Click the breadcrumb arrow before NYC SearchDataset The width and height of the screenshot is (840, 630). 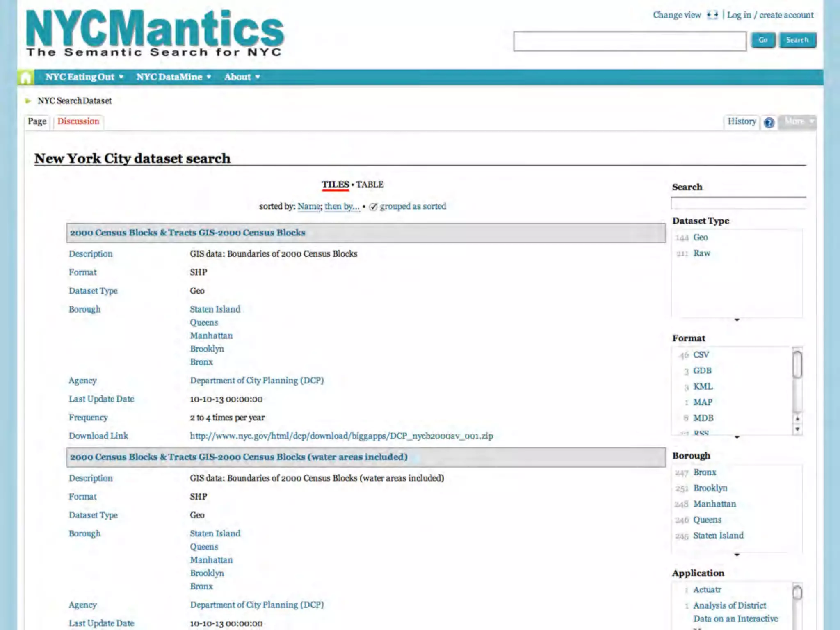tap(28, 101)
